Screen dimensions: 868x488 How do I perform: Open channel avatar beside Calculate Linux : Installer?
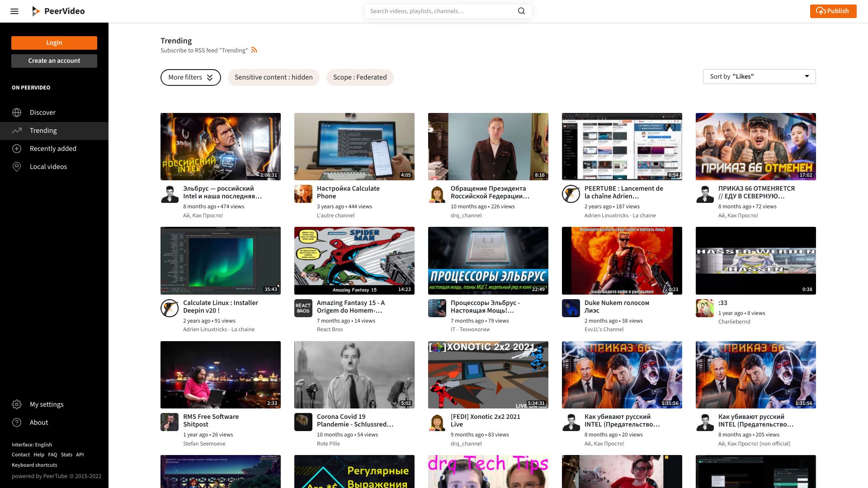click(170, 308)
